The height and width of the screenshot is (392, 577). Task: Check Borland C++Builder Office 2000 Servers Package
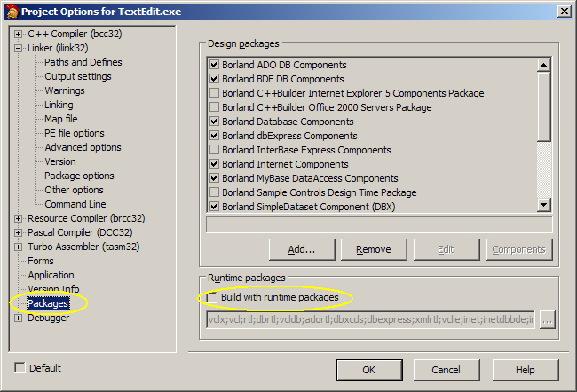(214, 107)
